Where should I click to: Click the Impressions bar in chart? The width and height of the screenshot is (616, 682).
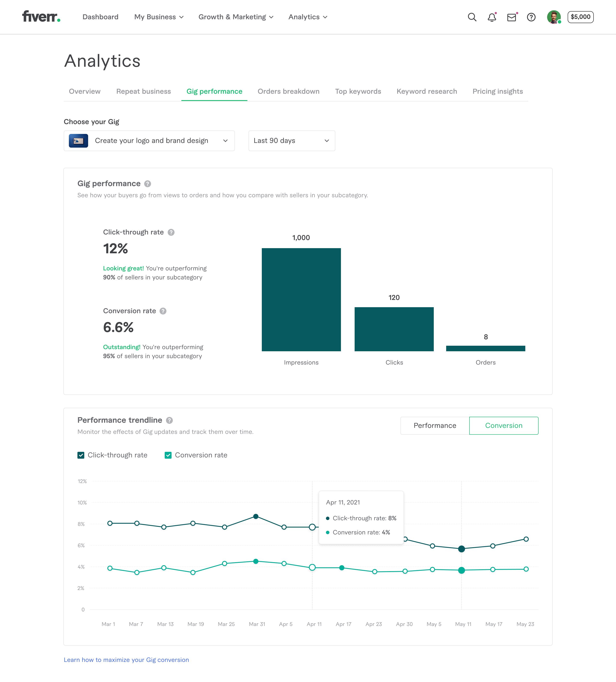click(x=301, y=299)
